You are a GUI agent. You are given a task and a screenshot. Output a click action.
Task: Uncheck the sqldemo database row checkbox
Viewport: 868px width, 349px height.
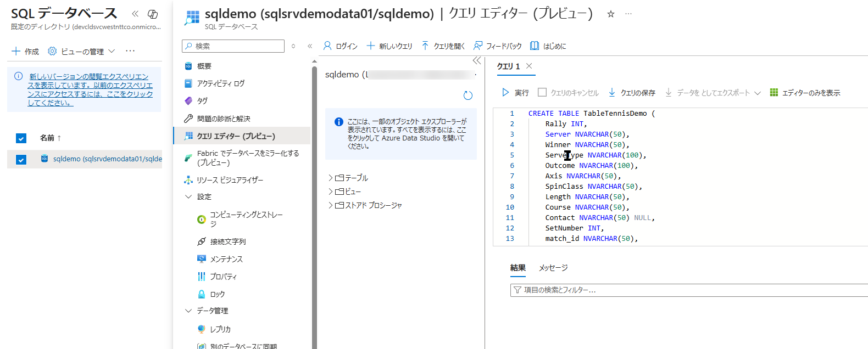[21, 159]
